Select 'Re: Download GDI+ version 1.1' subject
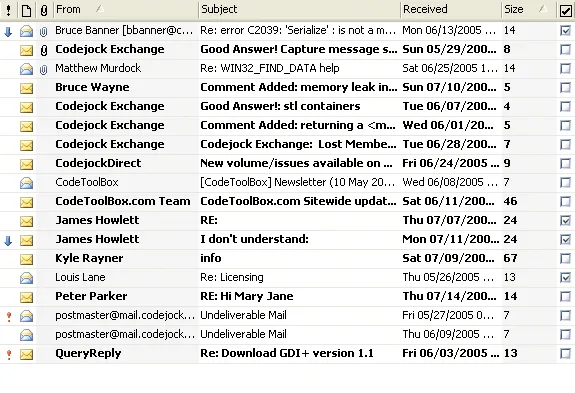The image size is (575, 393). click(287, 353)
